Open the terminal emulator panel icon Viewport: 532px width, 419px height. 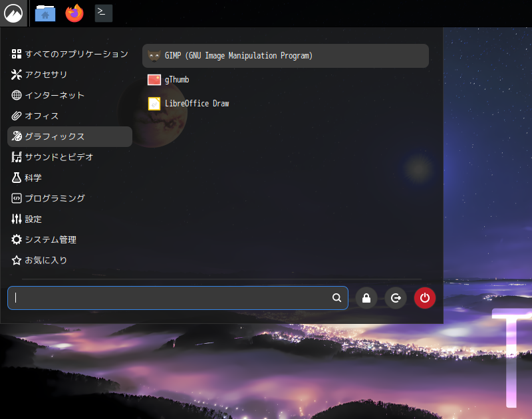click(104, 13)
